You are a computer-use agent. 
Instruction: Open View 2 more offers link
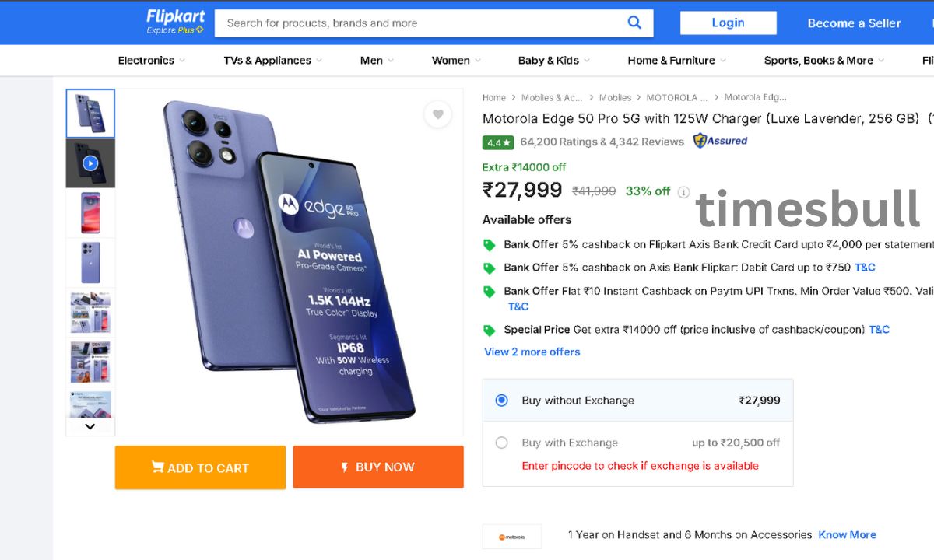pyautogui.click(x=532, y=352)
